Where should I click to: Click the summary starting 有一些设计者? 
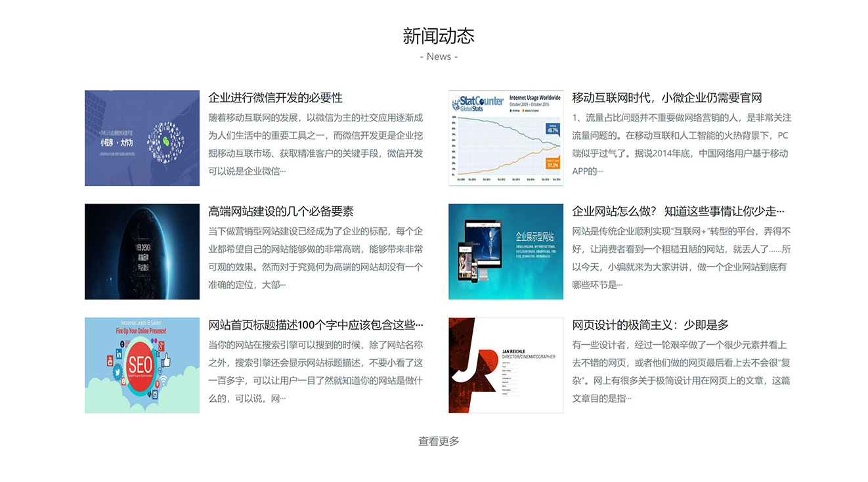click(x=682, y=372)
